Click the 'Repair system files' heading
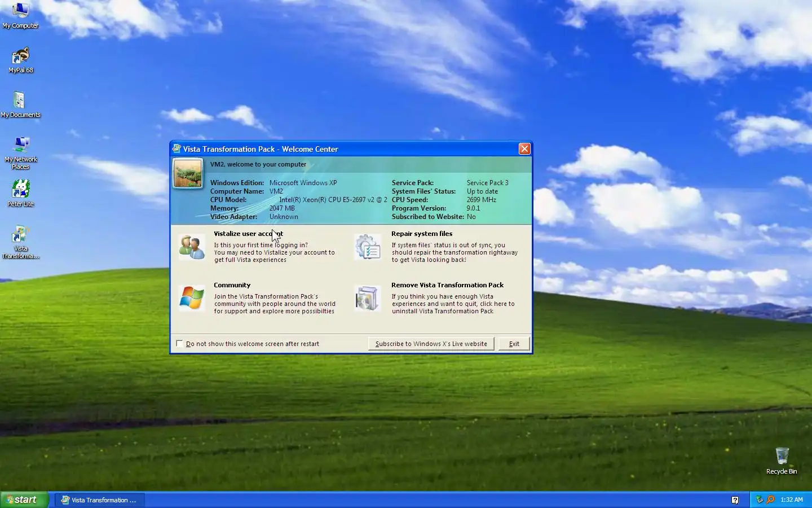The height and width of the screenshot is (508, 812). [x=422, y=234]
